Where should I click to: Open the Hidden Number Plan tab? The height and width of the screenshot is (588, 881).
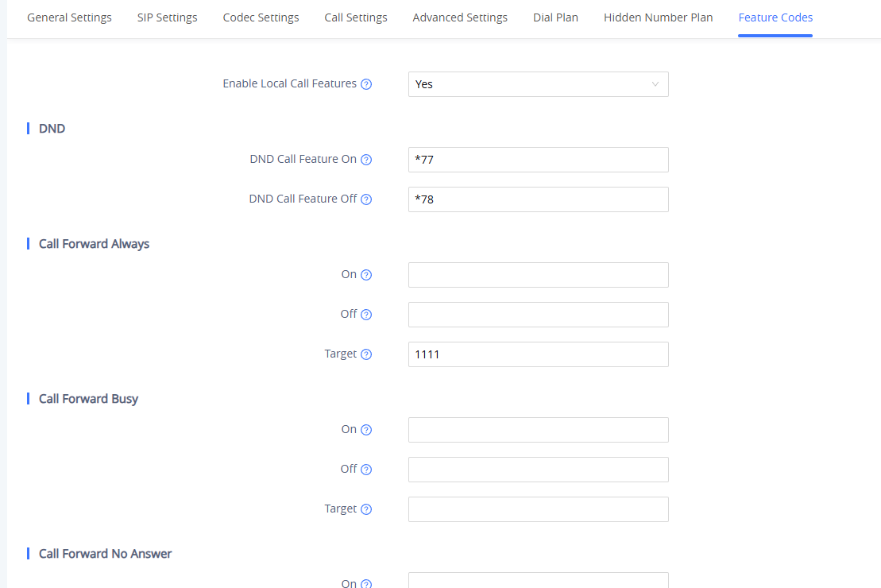(658, 17)
